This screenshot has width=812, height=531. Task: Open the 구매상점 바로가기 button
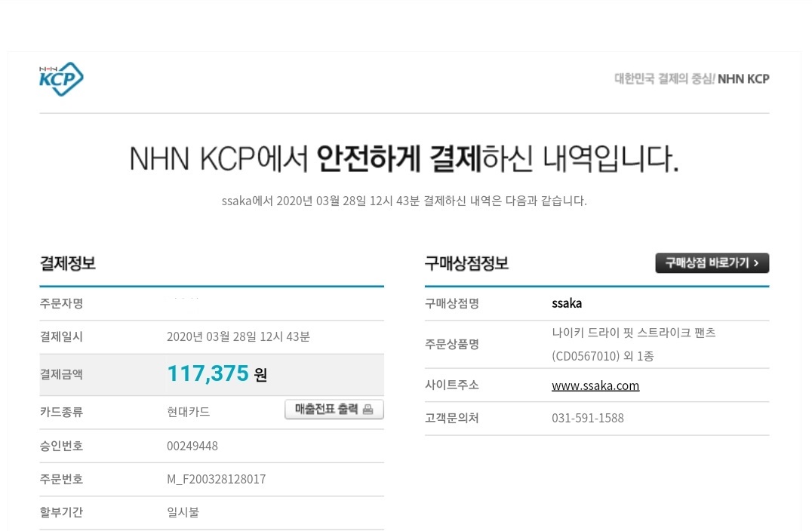712,263
